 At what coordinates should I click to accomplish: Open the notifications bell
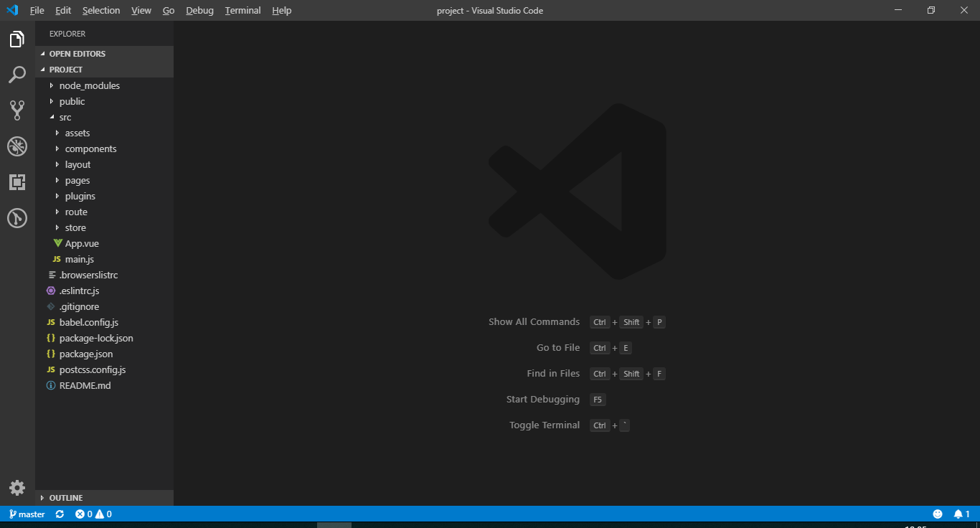(961, 514)
